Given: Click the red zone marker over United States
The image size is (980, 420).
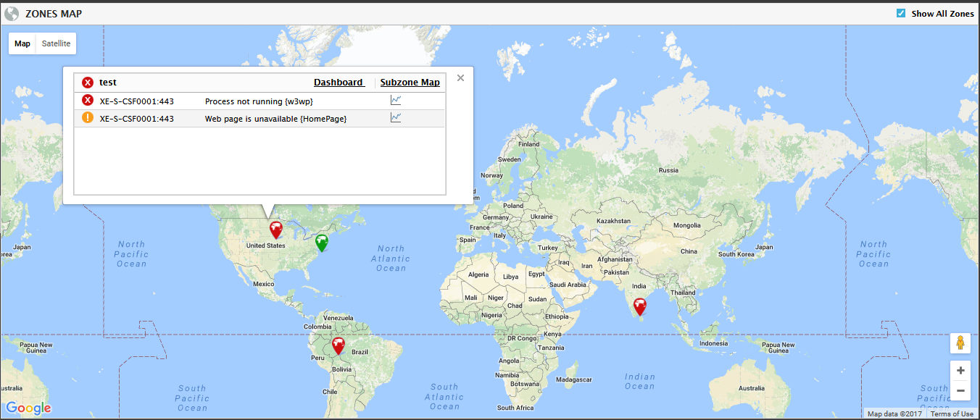Looking at the screenshot, I should pyautogui.click(x=276, y=230).
